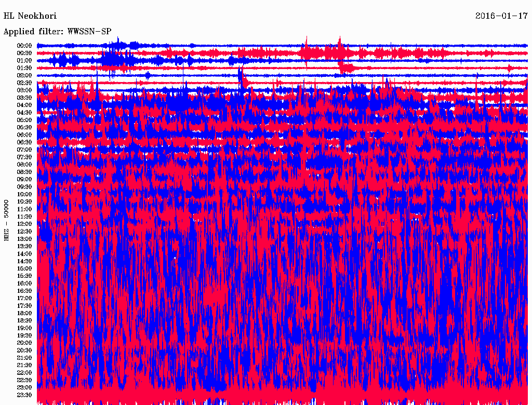Click the 04:00 time label
The height and width of the screenshot is (405, 532).
[x=24, y=105]
